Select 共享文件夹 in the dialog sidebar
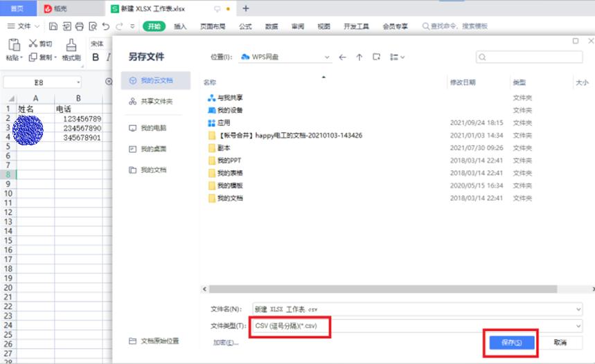 156,101
